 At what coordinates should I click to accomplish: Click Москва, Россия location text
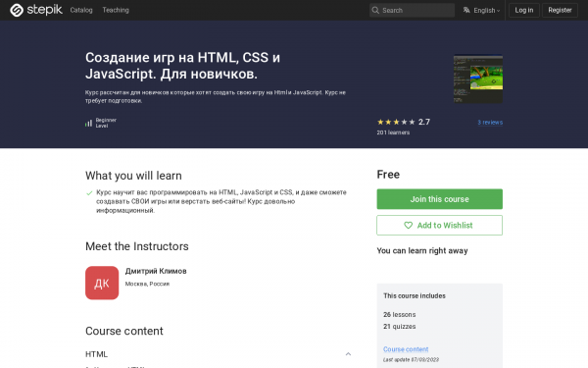click(147, 284)
